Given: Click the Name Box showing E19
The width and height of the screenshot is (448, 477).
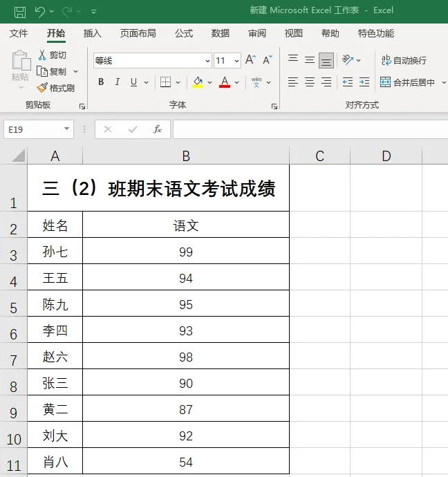Looking at the screenshot, I should [x=33, y=129].
